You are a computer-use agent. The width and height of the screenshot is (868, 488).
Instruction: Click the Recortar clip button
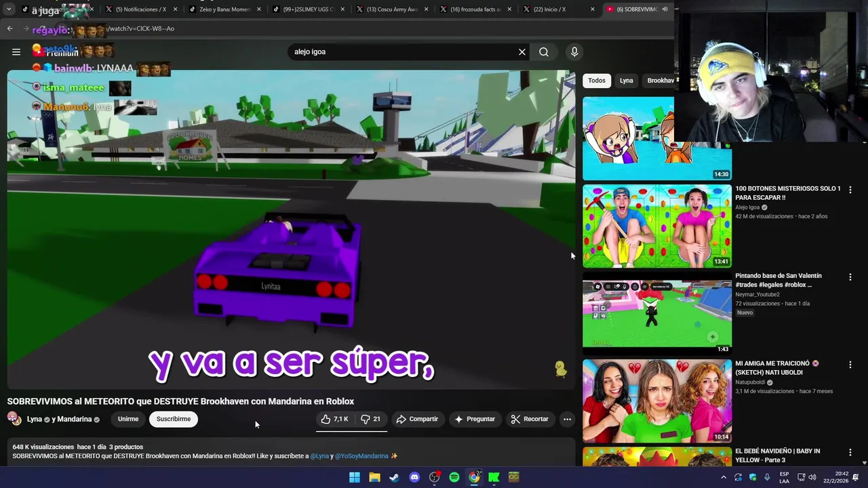(x=530, y=419)
